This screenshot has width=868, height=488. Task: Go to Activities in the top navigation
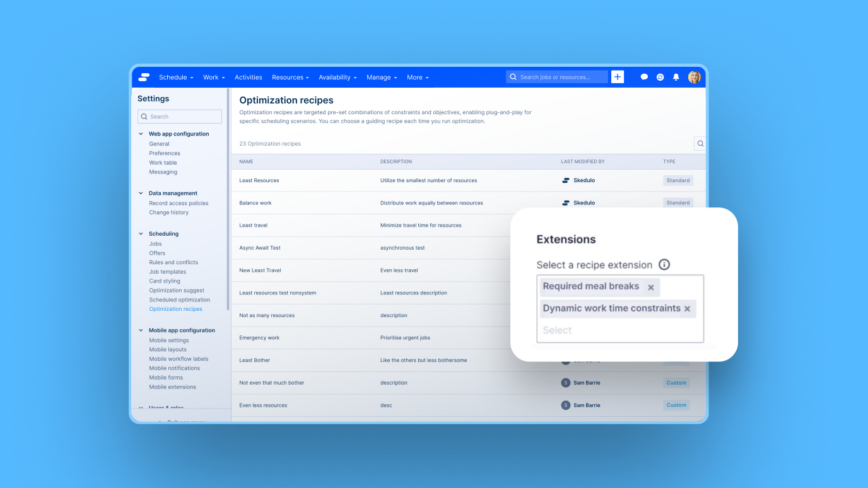point(248,77)
